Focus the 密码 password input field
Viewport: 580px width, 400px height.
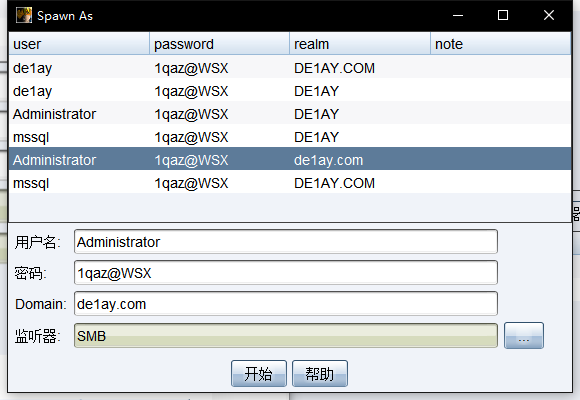(286, 273)
